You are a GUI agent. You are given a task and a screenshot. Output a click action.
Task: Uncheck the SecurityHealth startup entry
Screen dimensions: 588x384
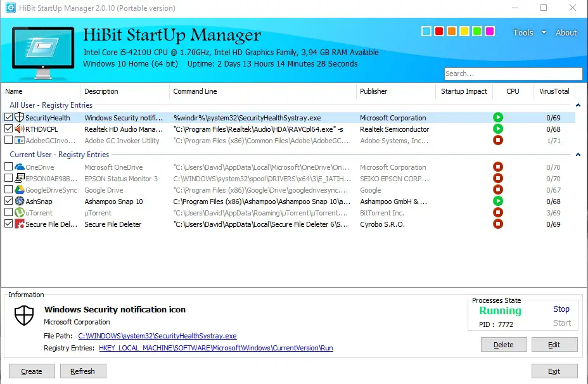[8, 118]
